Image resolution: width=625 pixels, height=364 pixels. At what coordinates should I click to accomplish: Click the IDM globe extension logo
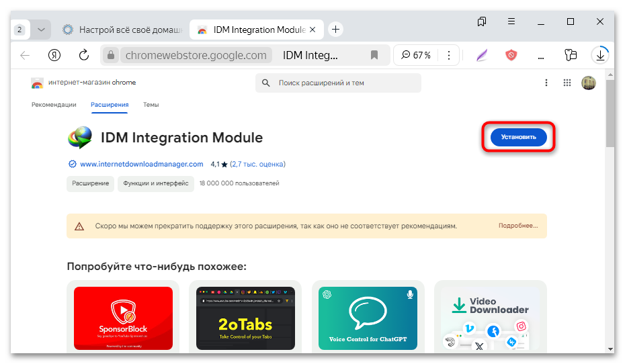point(80,138)
